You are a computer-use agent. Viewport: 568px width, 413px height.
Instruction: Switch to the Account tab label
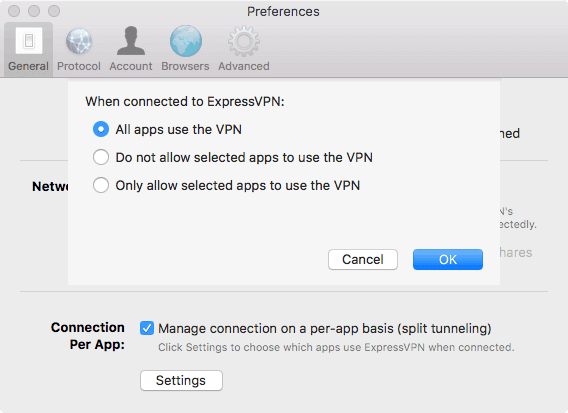point(131,66)
